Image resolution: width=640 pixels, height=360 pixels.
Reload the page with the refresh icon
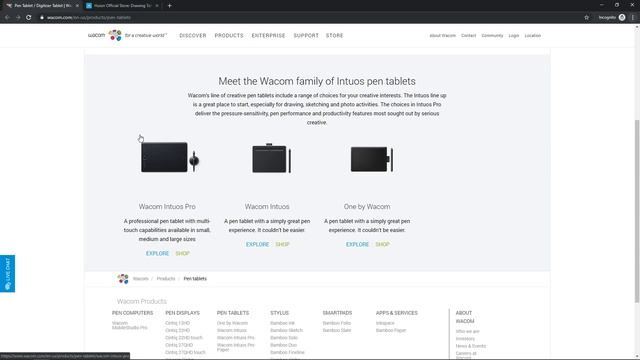[x=29, y=18]
